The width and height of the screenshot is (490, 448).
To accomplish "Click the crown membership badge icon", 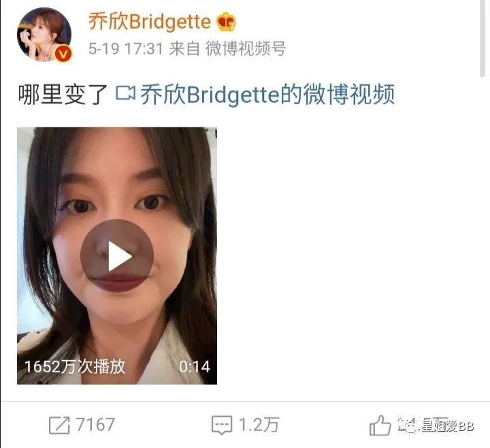I will coord(226,22).
